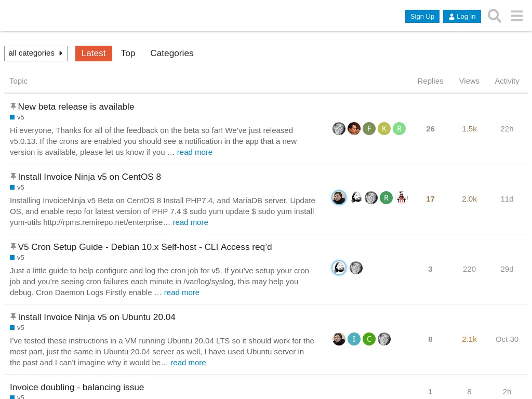Click the 2.0k views value

(x=469, y=199)
